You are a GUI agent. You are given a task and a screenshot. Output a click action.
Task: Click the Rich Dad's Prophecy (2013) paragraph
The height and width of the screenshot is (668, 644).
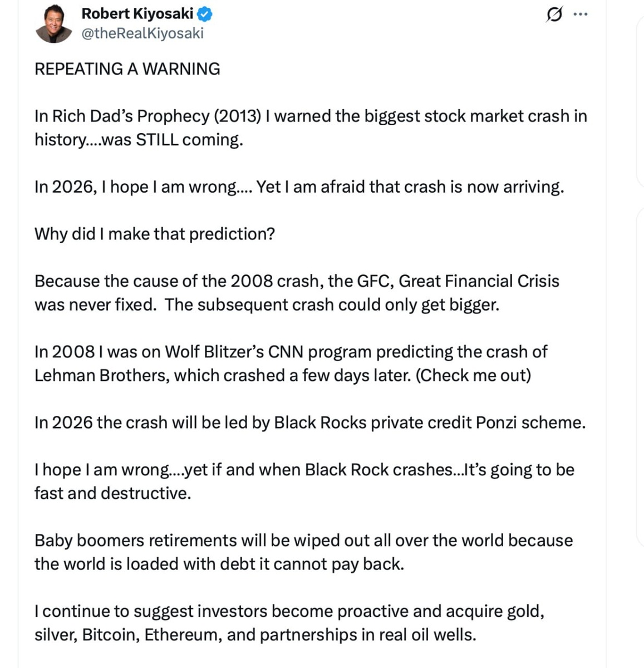click(310, 127)
